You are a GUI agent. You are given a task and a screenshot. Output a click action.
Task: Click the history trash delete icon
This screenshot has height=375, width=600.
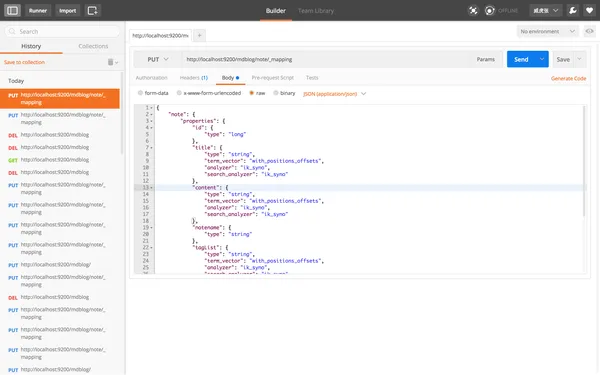pos(111,62)
